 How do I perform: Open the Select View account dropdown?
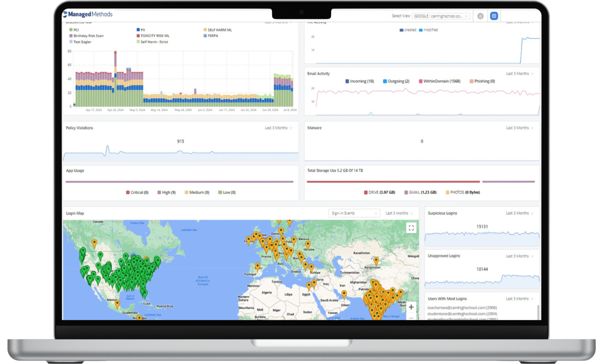(x=441, y=16)
